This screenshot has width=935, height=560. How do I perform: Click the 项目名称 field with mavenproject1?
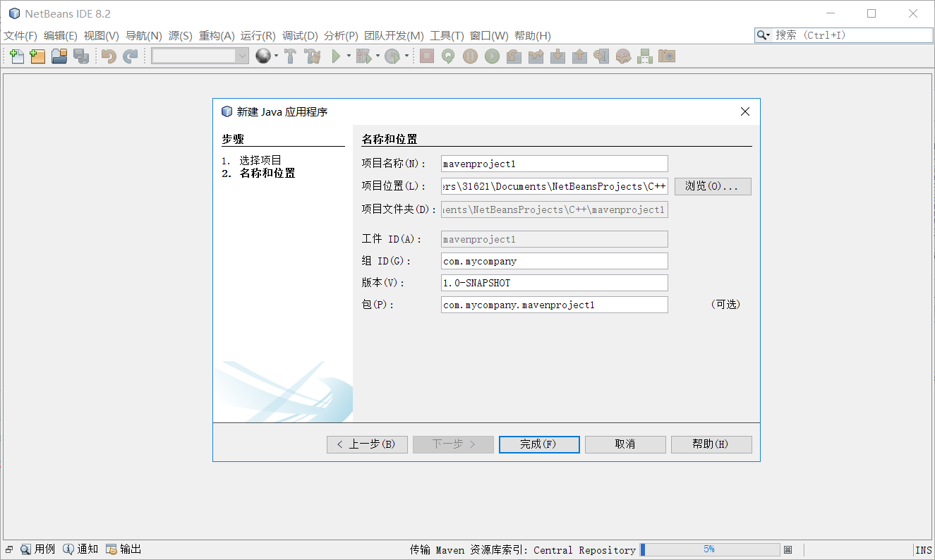555,164
